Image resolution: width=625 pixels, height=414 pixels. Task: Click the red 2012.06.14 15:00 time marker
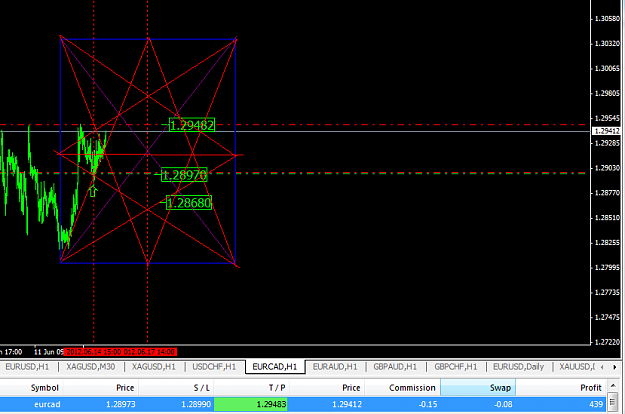(93, 352)
